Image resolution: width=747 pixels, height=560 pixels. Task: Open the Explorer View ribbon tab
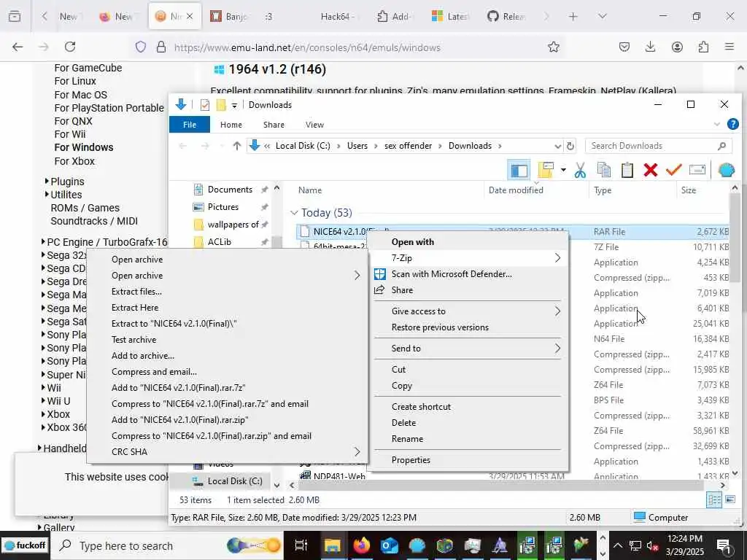pyautogui.click(x=314, y=124)
